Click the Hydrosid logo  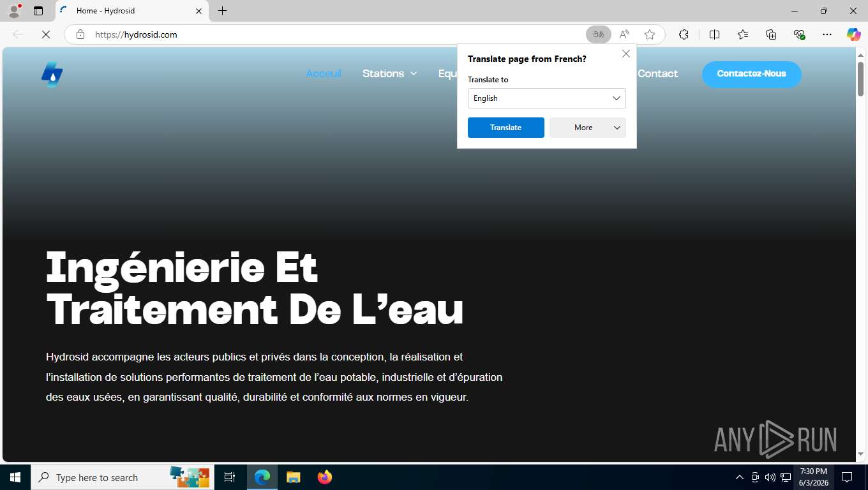52,74
